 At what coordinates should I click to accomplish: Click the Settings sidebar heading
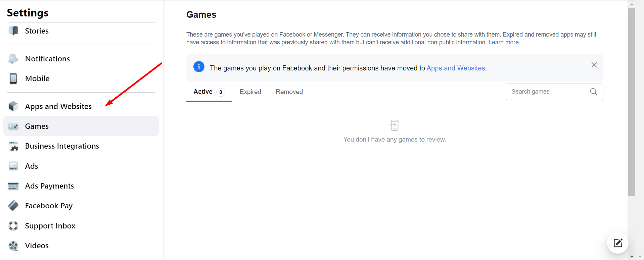[28, 13]
